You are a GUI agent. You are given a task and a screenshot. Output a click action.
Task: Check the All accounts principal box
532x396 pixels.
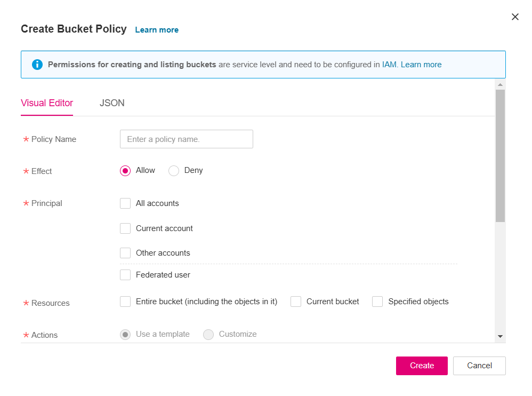click(125, 203)
